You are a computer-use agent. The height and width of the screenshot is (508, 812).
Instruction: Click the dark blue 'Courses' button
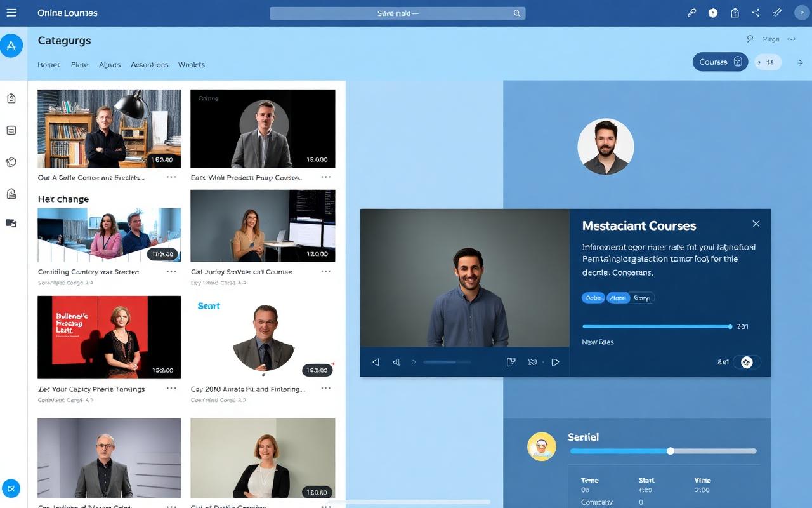click(721, 62)
